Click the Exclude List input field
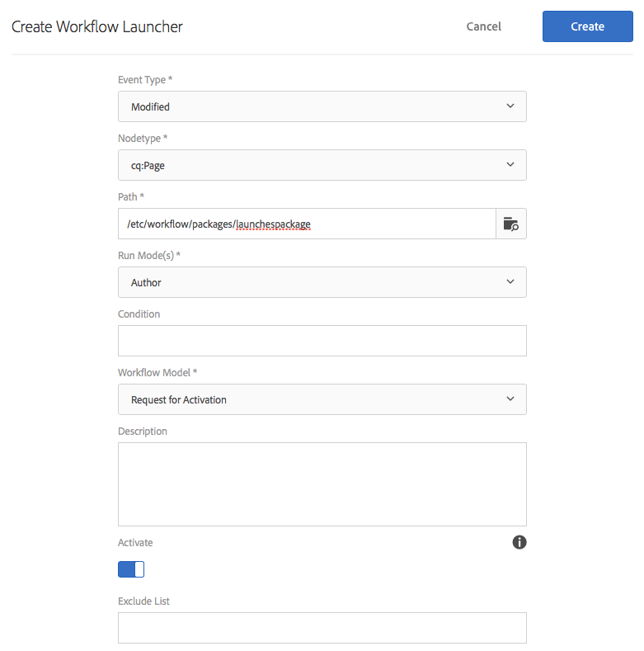 (x=322, y=628)
